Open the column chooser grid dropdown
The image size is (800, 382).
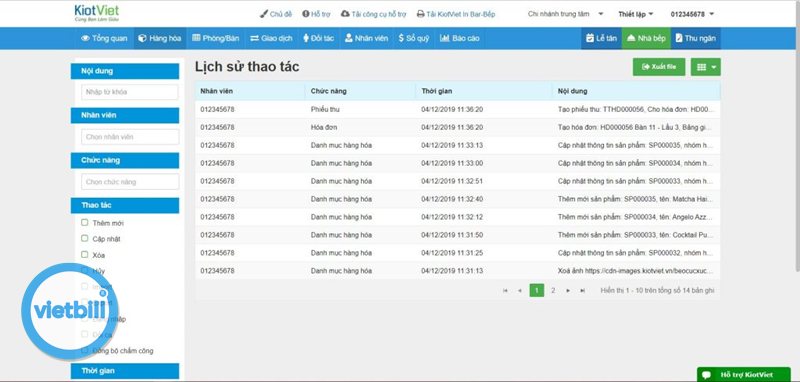coord(706,67)
